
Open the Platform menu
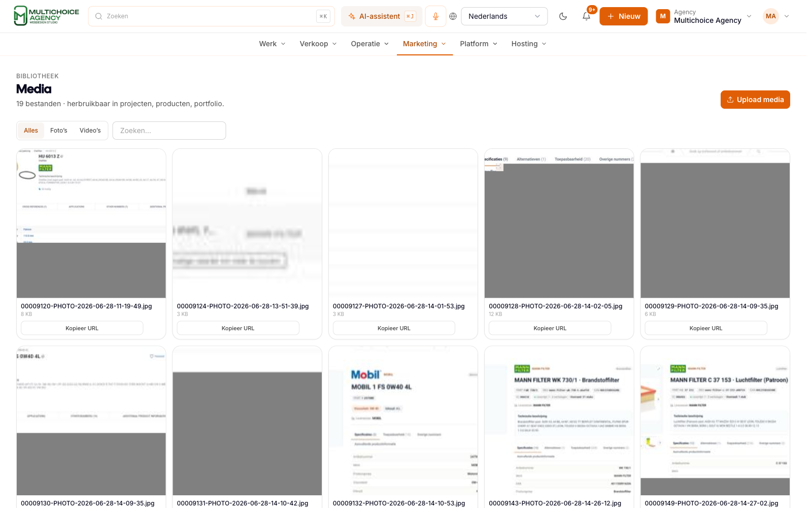[479, 44]
